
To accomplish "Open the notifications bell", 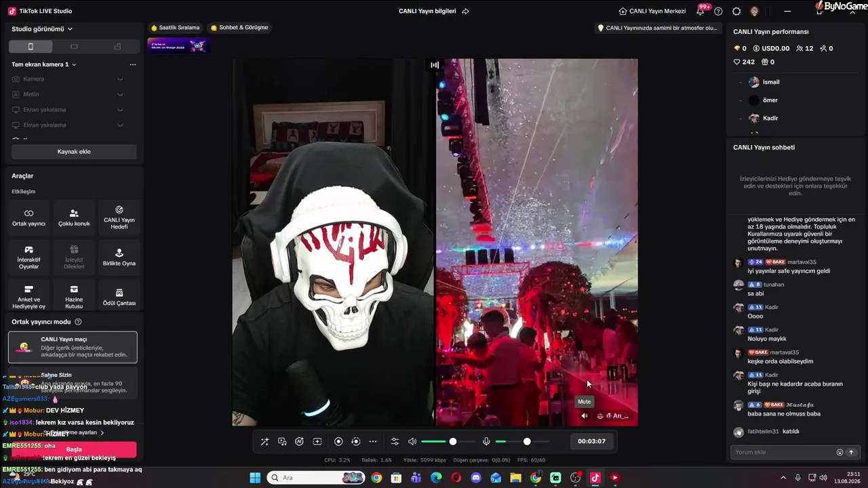I will (701, 11).
